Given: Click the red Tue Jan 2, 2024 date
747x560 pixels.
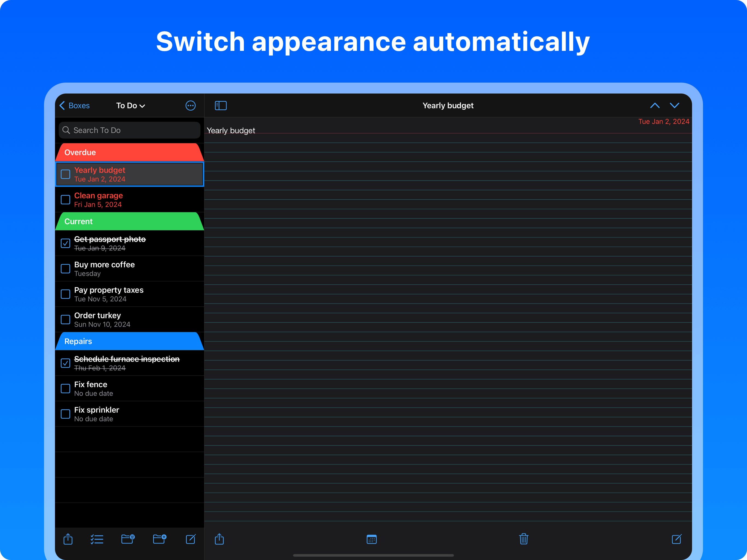Looking at the screenshot, I should pos(664,122).
